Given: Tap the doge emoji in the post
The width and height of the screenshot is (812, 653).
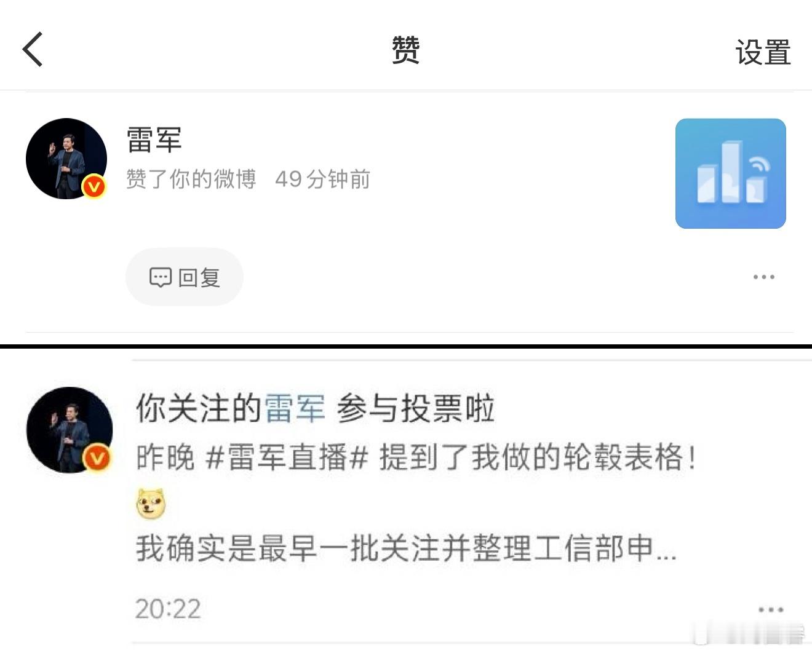Looking at the screenshot, I should pos(151,504).
